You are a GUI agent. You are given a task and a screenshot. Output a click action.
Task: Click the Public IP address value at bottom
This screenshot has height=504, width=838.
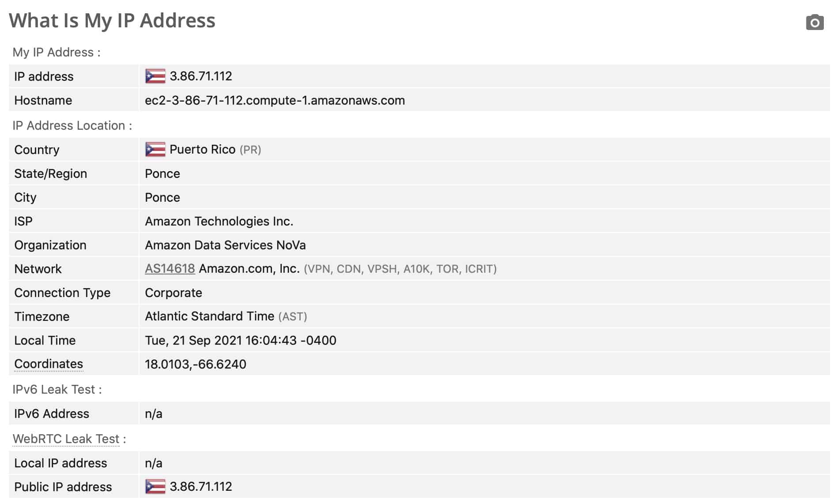pyautogui.click(x=201, y=486)
